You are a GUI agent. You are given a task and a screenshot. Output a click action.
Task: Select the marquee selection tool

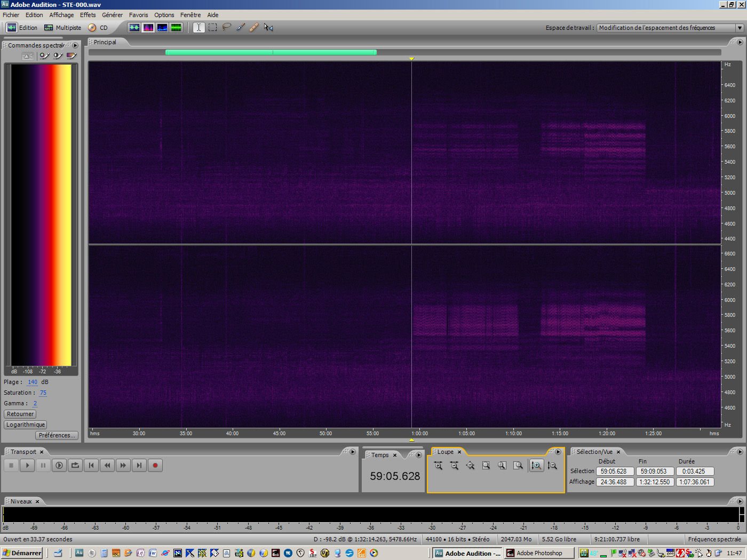click(212, 27)
